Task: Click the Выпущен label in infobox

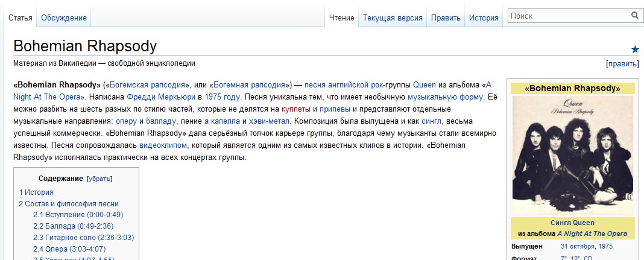Action: point(527,247)
